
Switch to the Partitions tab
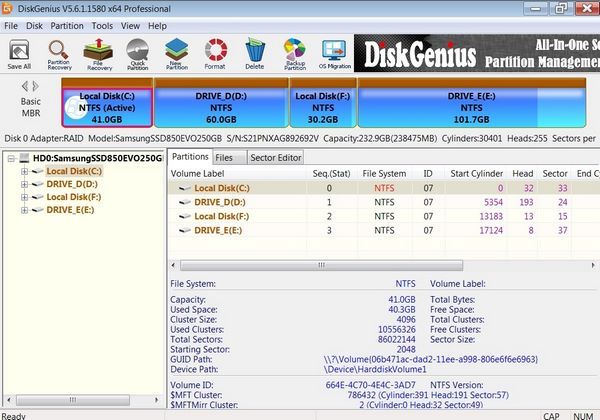click(x=190, y=157)
